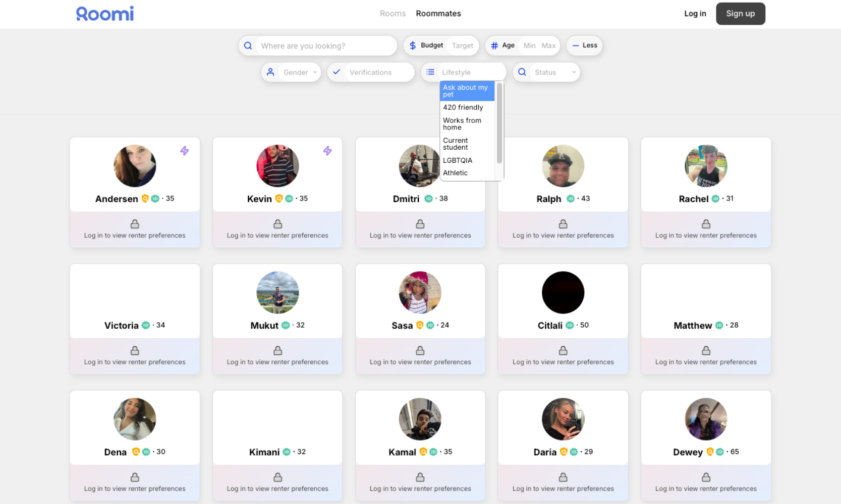Click the Age Min input field
The height and width of the screenshot is (504, 841).
[x=529, y=45]
